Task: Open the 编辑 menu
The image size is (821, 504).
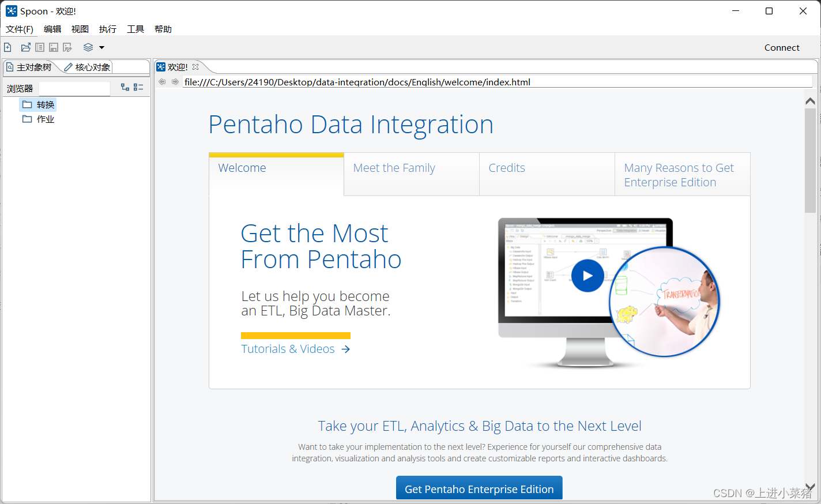Action: 52,29
